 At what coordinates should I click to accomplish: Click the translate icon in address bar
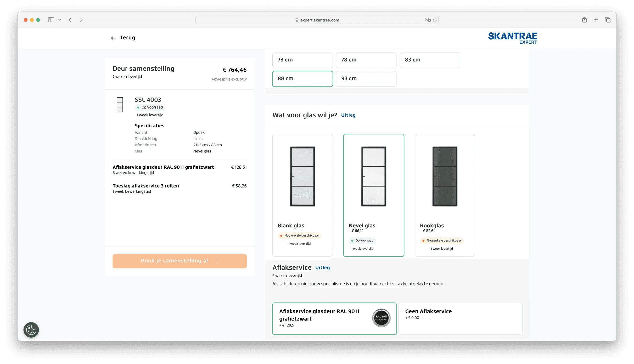428,20
